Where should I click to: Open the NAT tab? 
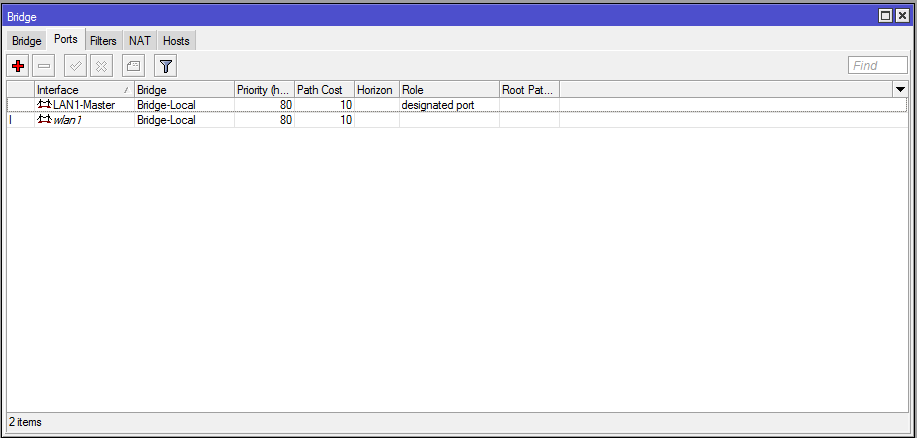139,41
